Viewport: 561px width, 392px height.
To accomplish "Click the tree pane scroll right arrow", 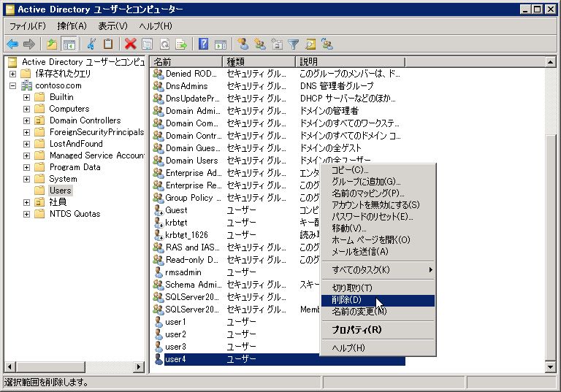I will (139, 366).
